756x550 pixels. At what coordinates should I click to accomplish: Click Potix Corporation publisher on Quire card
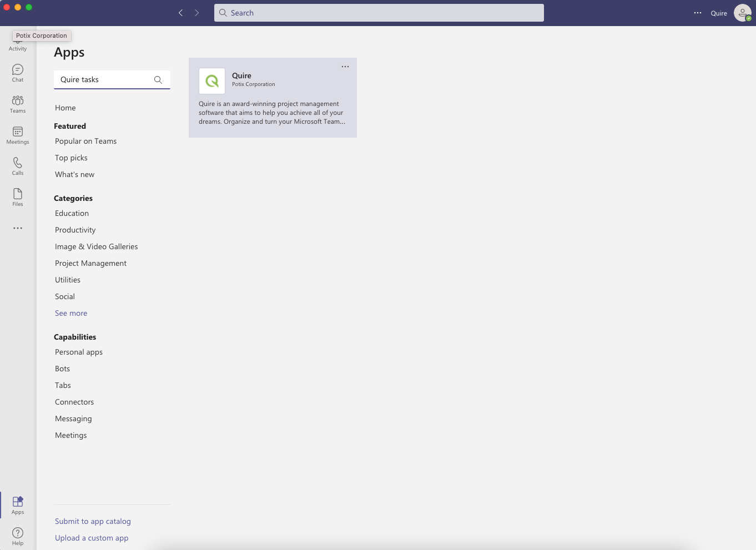pyautogui.click(x=254, y=84)
